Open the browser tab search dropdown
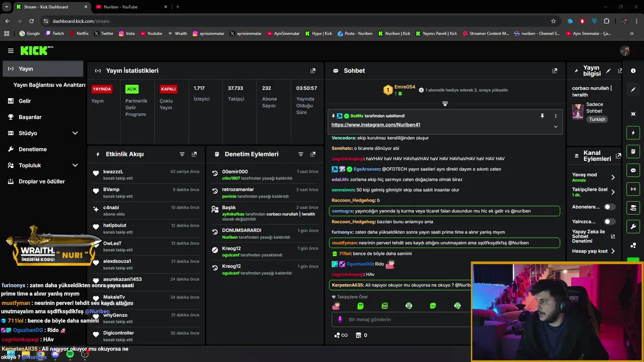The width and height of the screenshot is (644, 362). coord(7,7)
